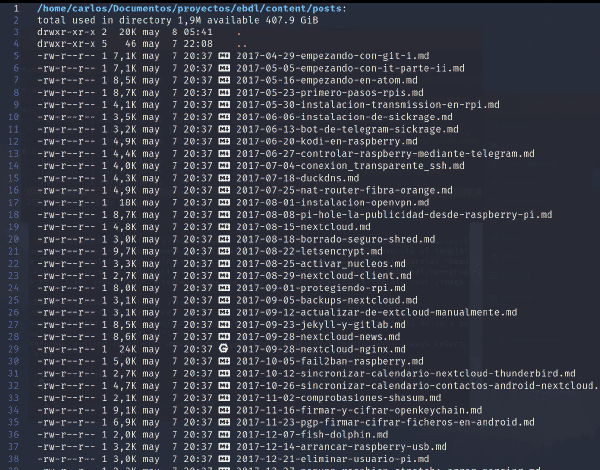The height and width of the screenshot is (470, 600).
Task: Open 2017-04-29-empezando-con-git-i.md
Action: pos(333,56)
